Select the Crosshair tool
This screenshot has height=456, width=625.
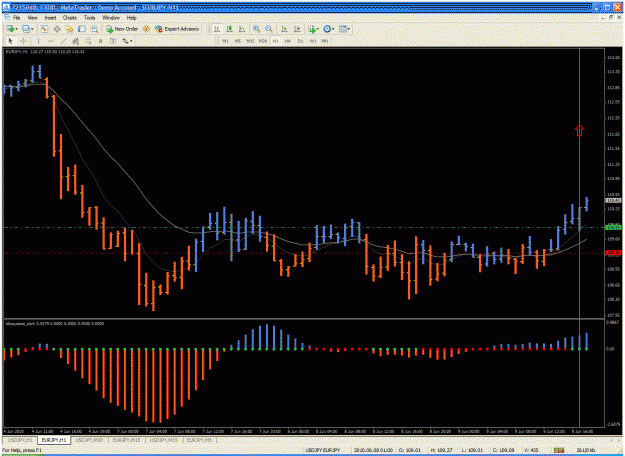[23, 41]
